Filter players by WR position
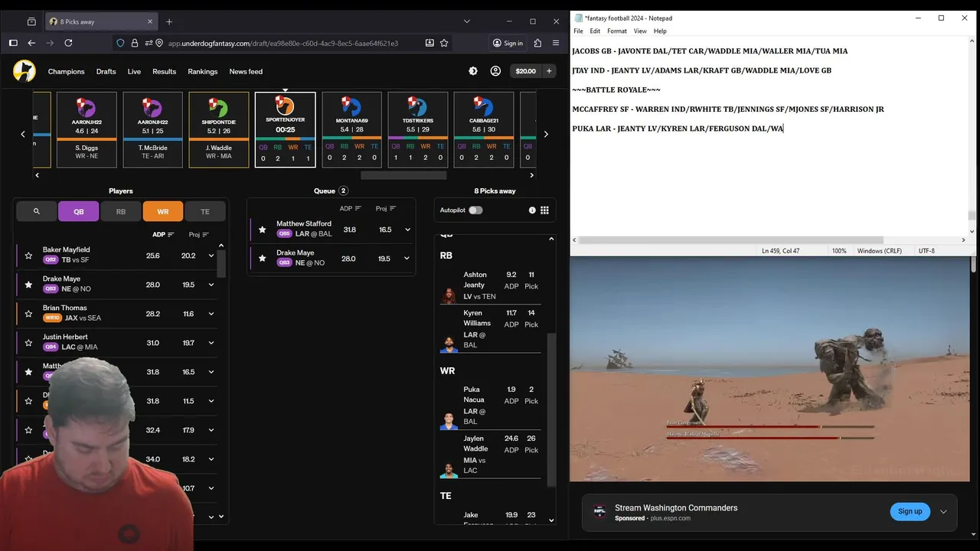Screen dimensions: 980x551 pos(163,211)
